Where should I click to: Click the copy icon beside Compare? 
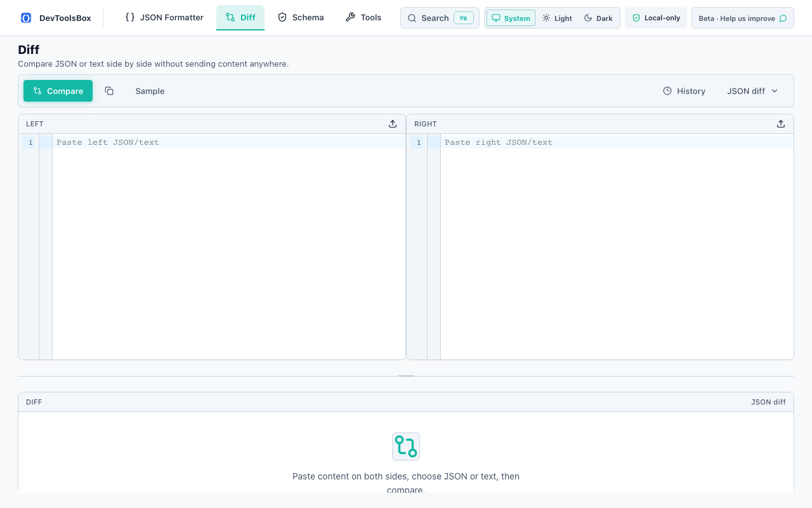109,91
